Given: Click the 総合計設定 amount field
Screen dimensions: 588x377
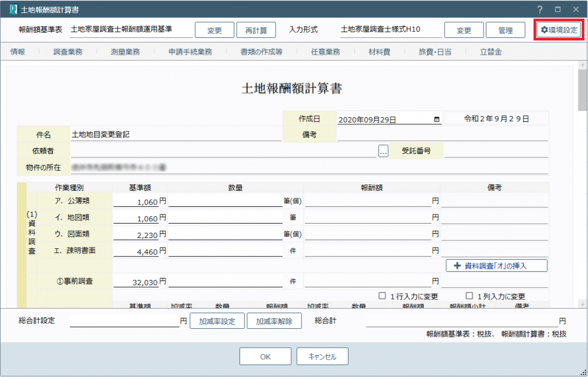Looking at the screenshot, I should point(125,321).
